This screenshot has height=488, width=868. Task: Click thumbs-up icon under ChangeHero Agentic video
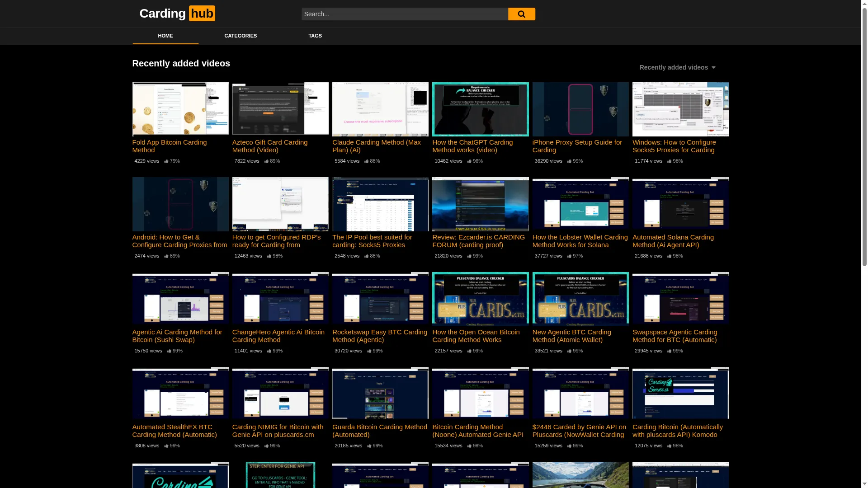pyautogui.click(x=269, y=351)
